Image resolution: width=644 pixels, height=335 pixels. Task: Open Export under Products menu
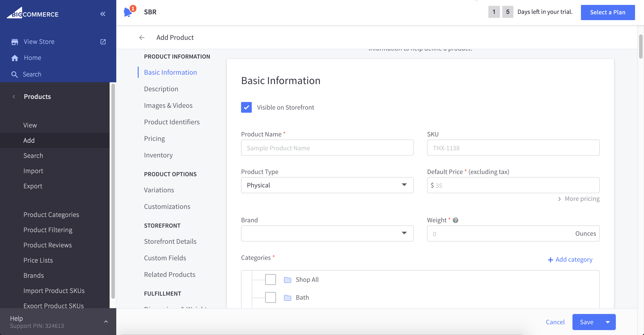pos(55,186)
